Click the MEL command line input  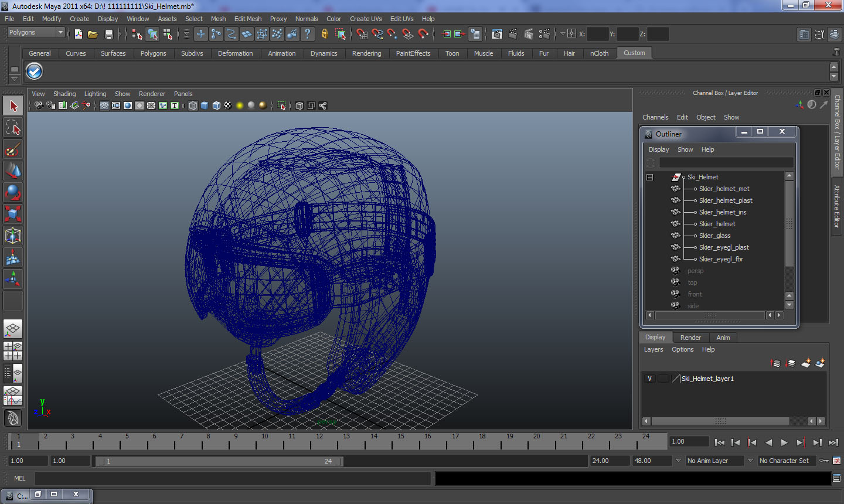click(233, 478)
